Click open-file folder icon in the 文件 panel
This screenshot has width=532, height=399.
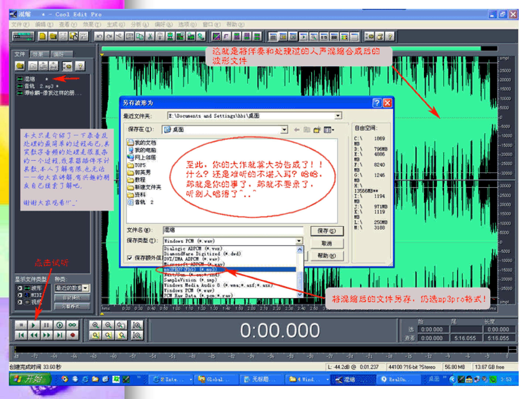(x=20, y=66)
